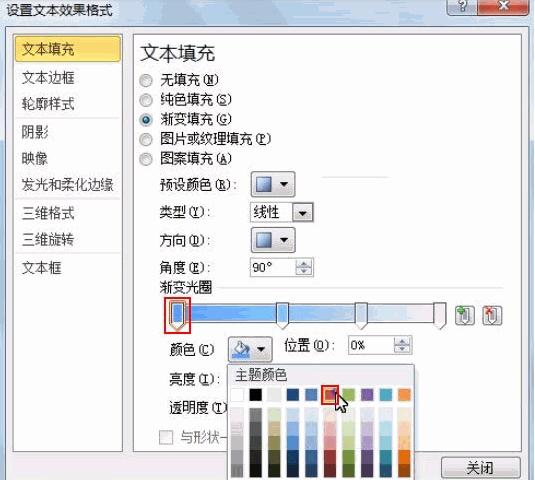
Task: Pick the white theme color swatch
Action: click(x=237, y=395)
